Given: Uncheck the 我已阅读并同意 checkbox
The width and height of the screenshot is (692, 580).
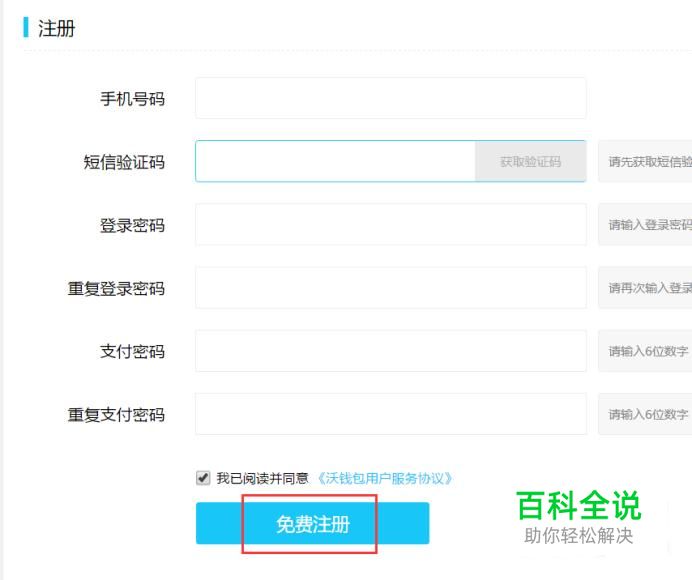Looking at the screenshot, I should tap(204, 478).
